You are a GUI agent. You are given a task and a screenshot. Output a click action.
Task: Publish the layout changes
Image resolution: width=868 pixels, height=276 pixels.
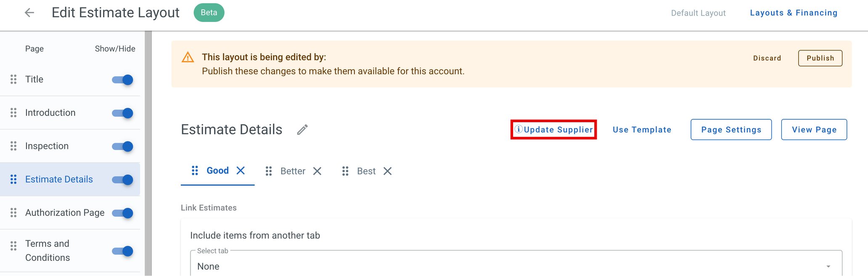point(819,58)
